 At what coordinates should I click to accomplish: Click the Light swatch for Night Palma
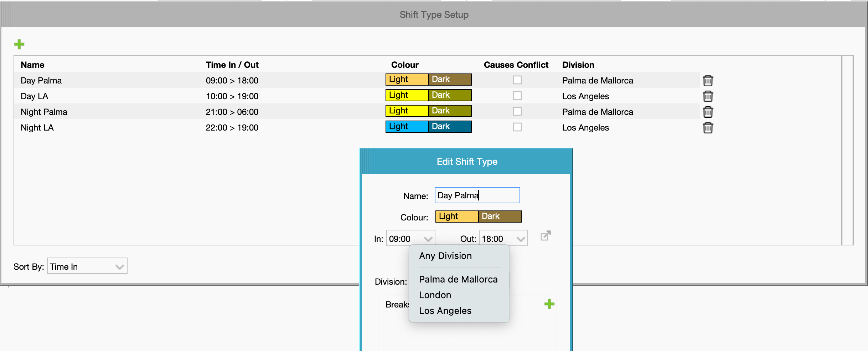click(407, 111)
